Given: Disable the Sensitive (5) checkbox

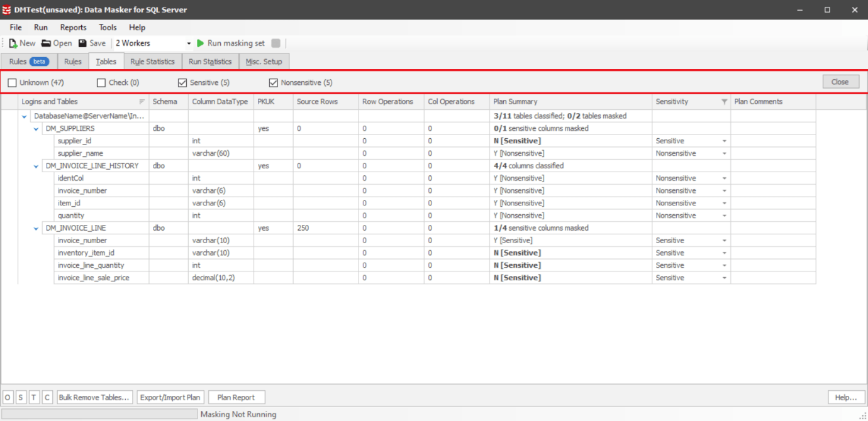Looking at the screenshot, I should tap(182, 82).
